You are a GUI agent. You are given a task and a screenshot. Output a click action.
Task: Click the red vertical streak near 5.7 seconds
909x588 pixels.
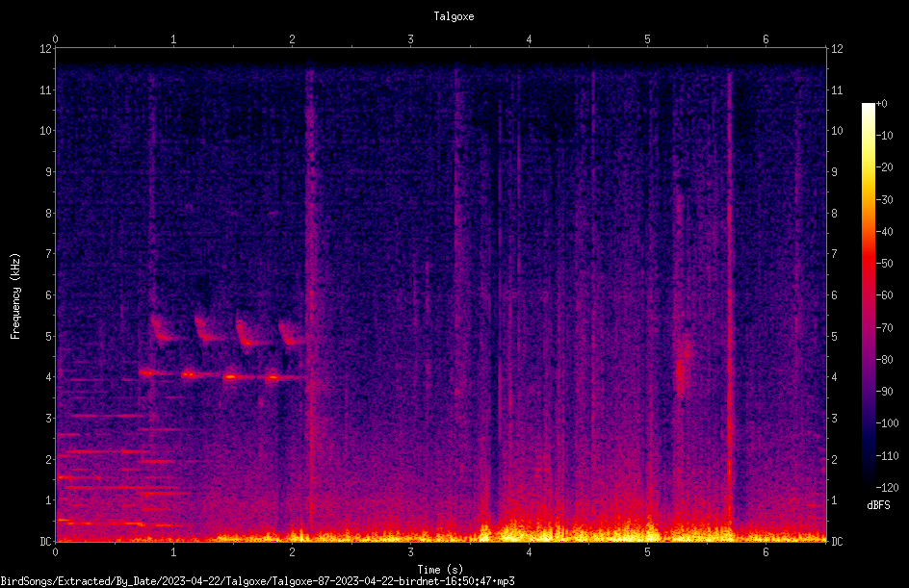[730, 295]
